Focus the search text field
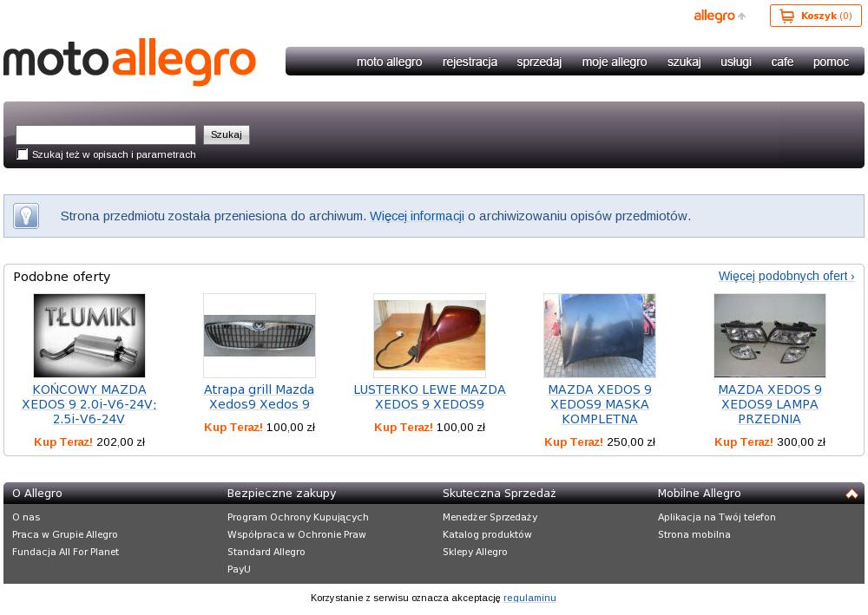Screen dimensions: 868x615 [x=106, y=135]
